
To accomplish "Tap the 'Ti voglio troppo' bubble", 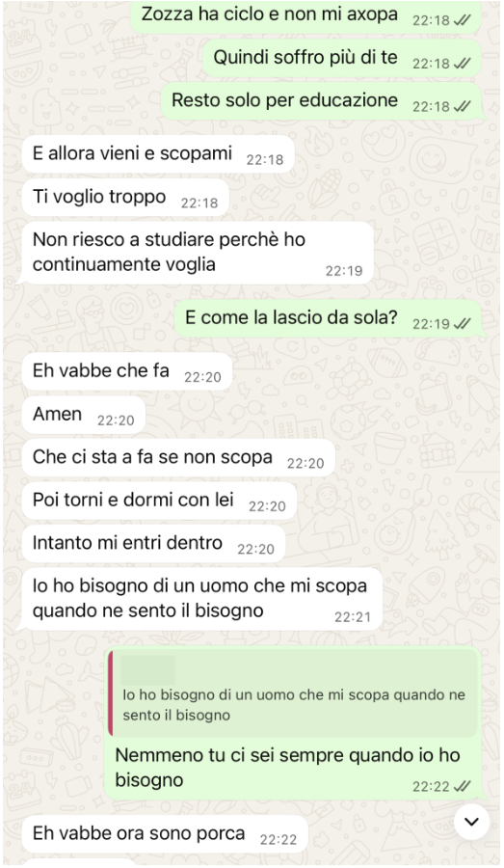I will point(125,198).
